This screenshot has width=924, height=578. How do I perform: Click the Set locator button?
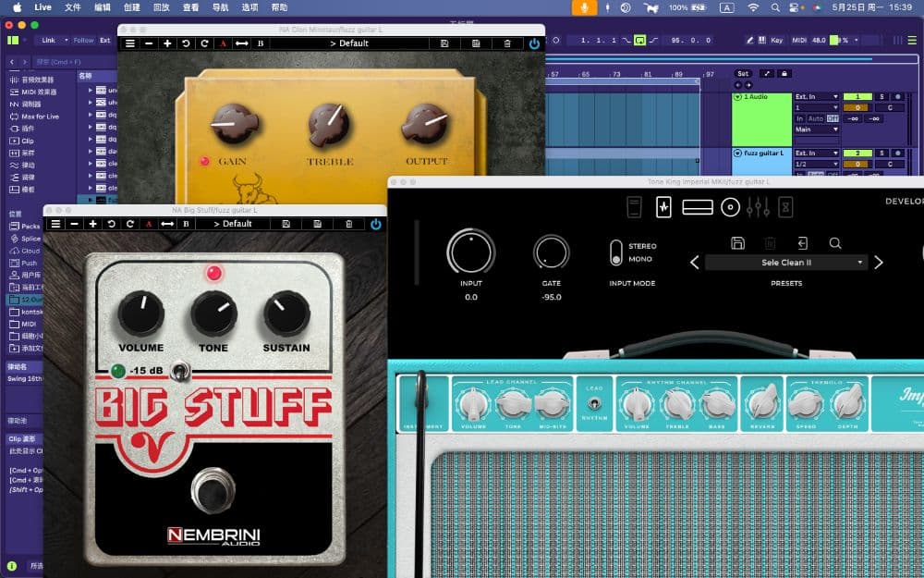click(x=743, y=74)
